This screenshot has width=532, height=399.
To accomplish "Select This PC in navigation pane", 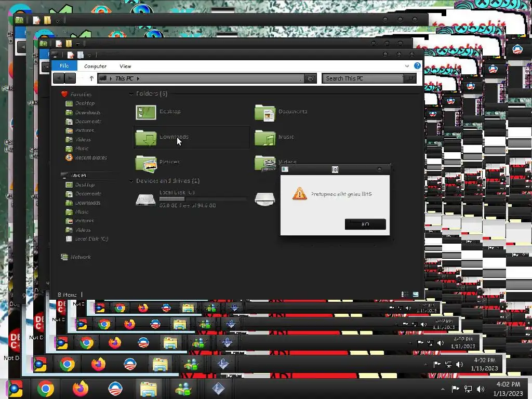I will 78,176.
